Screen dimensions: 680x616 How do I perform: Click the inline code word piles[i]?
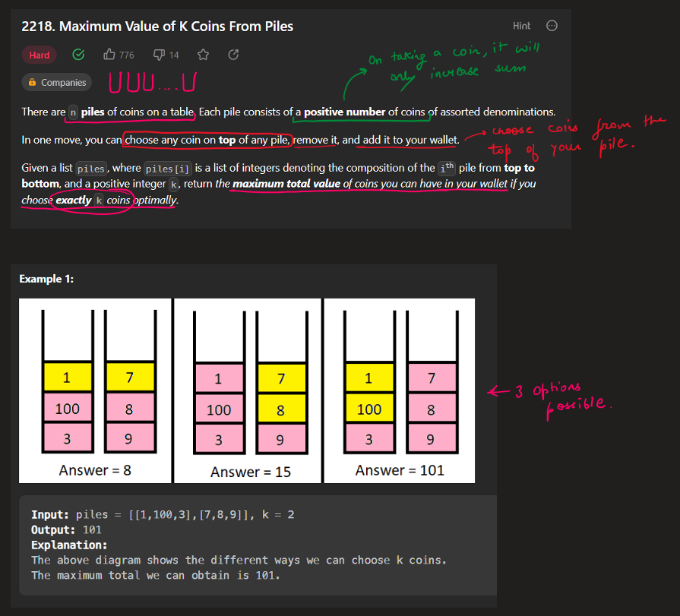pos(166,169)
